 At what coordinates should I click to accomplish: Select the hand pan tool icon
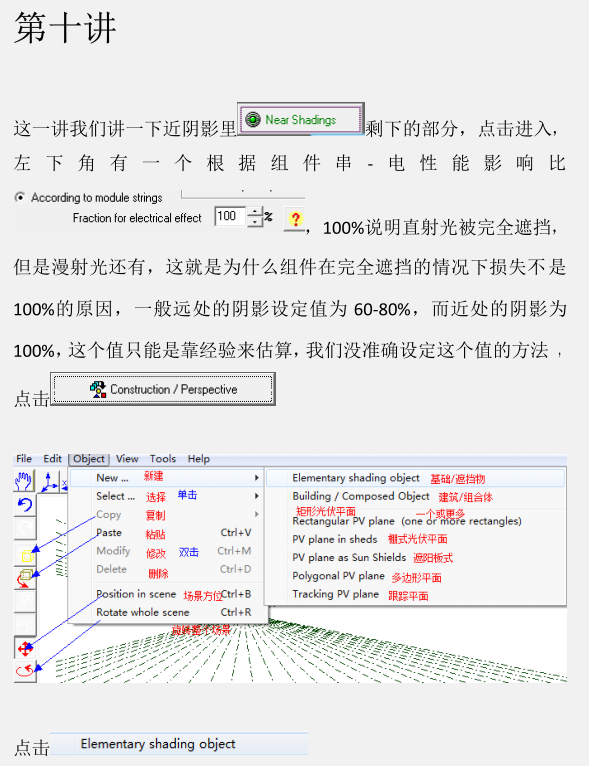(x=24, y=482)
